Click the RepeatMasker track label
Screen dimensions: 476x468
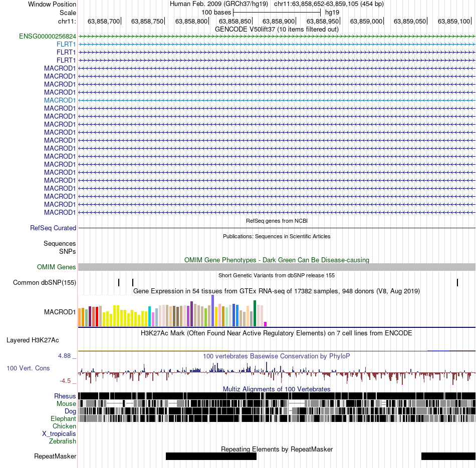(x=55, y=456)
